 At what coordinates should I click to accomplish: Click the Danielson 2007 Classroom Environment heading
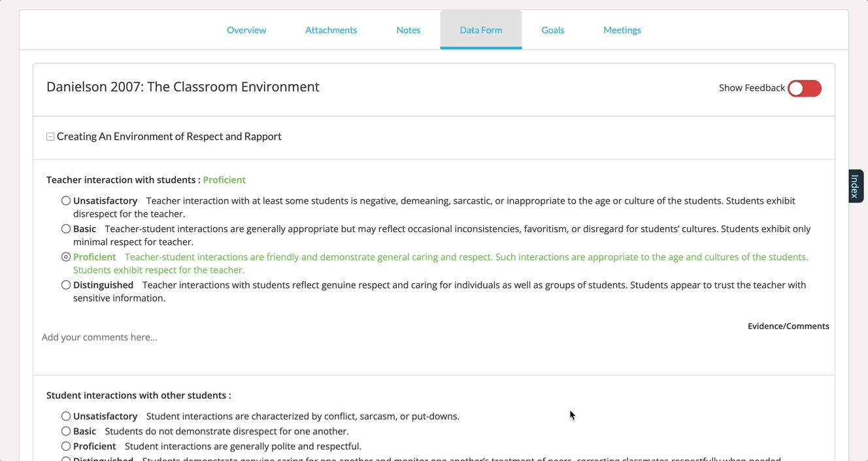click(183, 87)
